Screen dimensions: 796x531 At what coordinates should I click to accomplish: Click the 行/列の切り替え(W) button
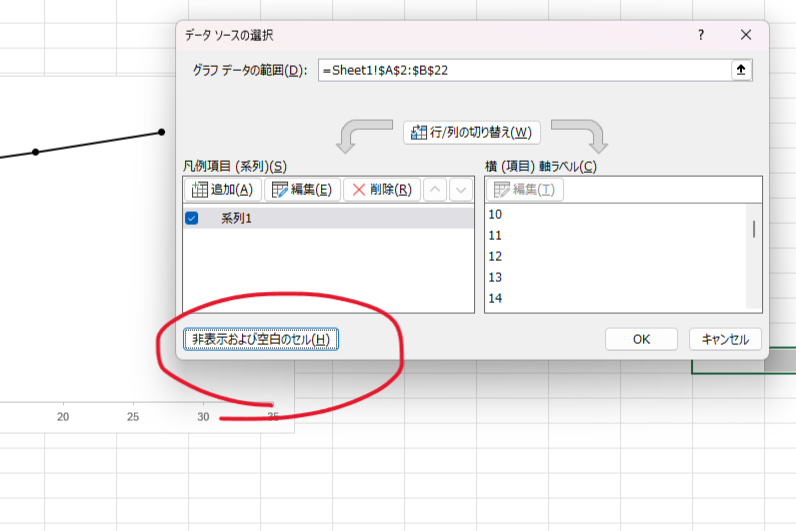click(x=472, y=132)
